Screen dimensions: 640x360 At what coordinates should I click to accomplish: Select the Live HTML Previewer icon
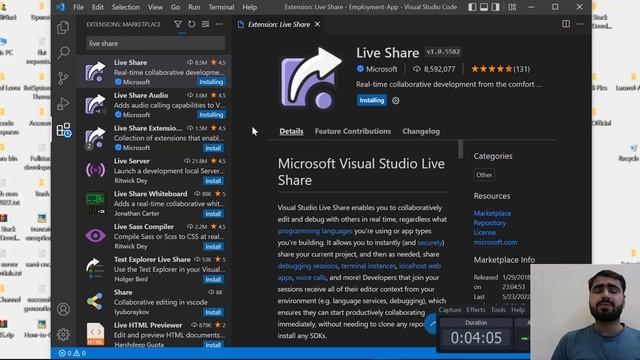(95, 334)
